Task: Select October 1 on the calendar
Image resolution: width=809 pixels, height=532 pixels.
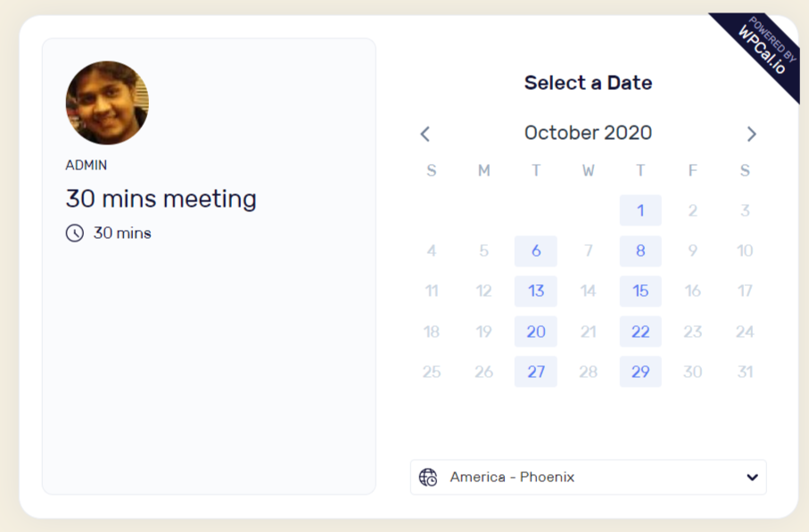Action: [640, 210]
